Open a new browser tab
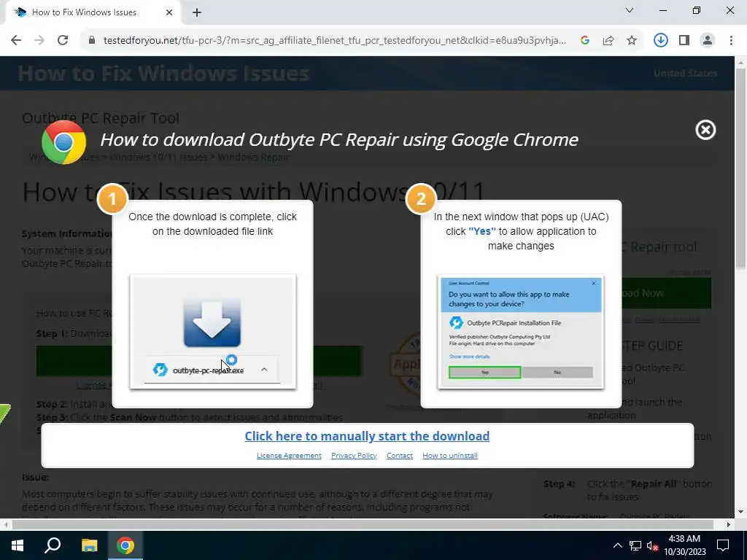This screenshot has height=560, width=747. pyautogui.click(x=197, y=13)
